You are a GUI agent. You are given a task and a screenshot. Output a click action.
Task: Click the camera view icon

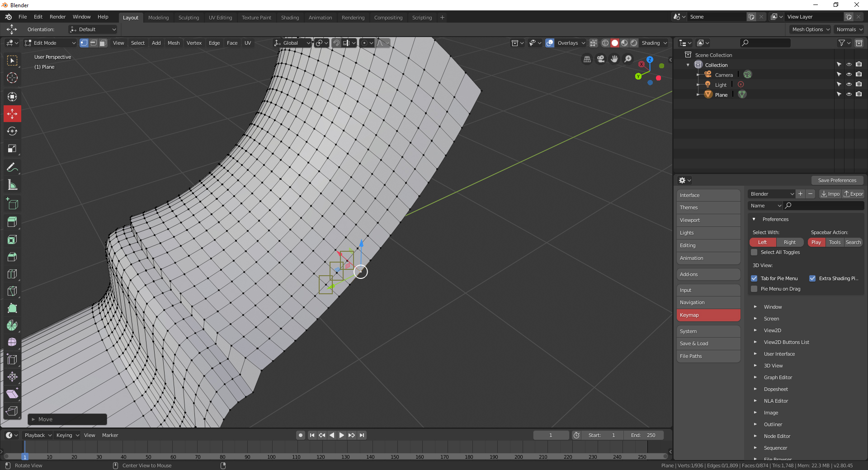click(x=601, y=59)
